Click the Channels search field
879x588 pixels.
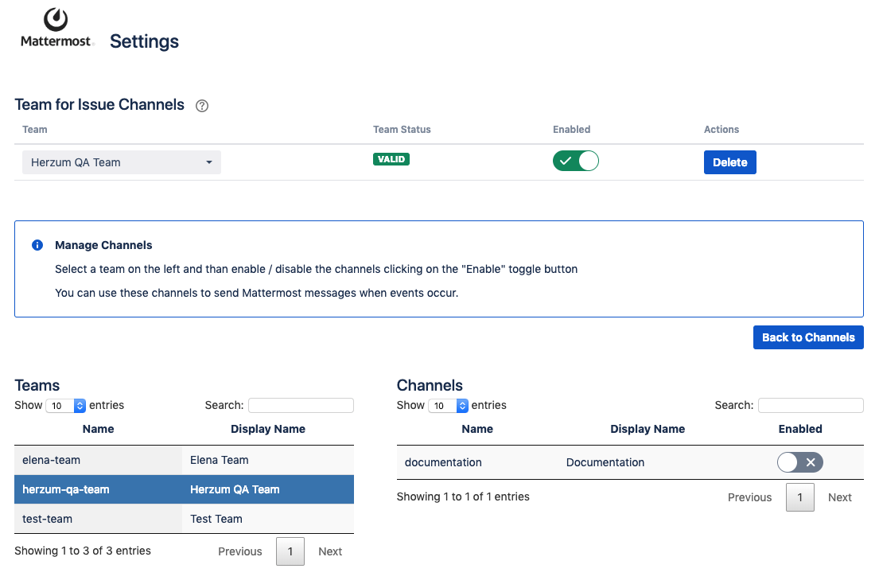pyautogui.click(x=810, y=406)
